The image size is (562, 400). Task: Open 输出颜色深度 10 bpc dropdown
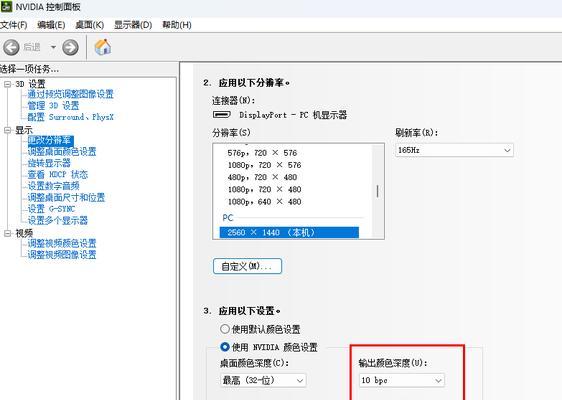[x=402, y=380]
